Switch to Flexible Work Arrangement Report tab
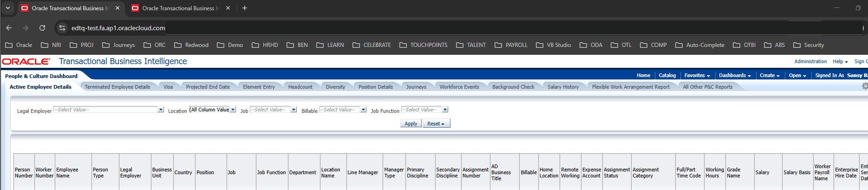Image resolution: width=868 pixels, height=190 pixels. point(631,87)
